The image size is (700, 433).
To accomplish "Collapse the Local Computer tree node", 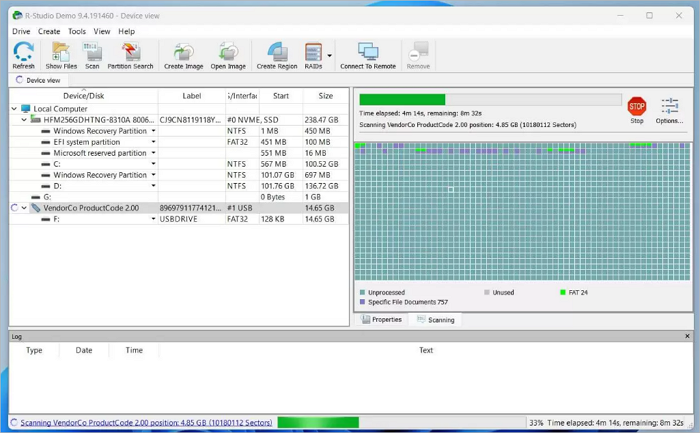I will coord(14,109).
